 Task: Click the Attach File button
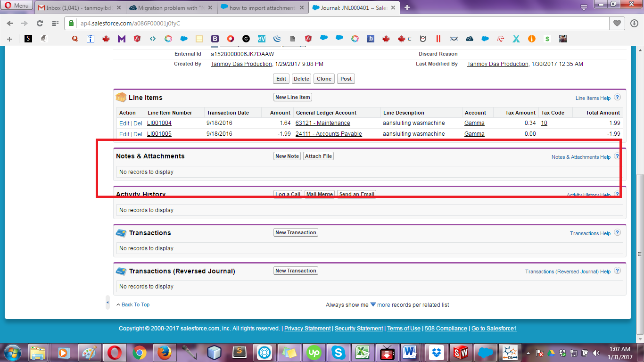pos(318,156)
